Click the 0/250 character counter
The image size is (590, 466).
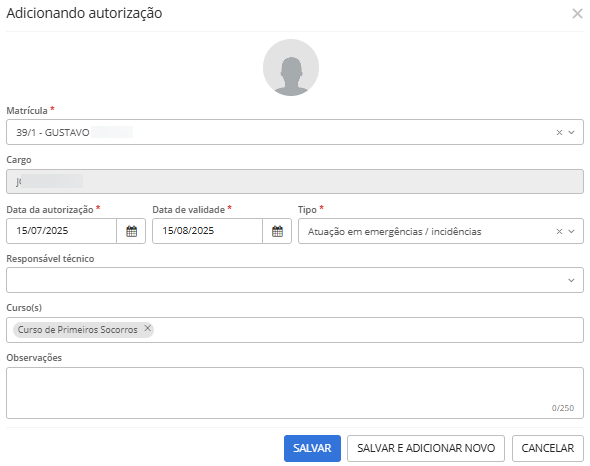(563, 408)
